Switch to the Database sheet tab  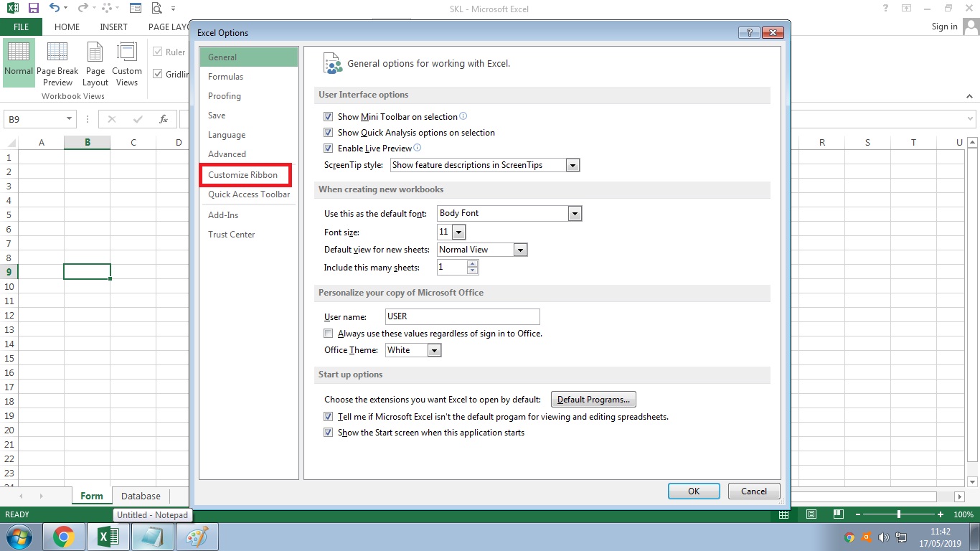pos(141,495)
